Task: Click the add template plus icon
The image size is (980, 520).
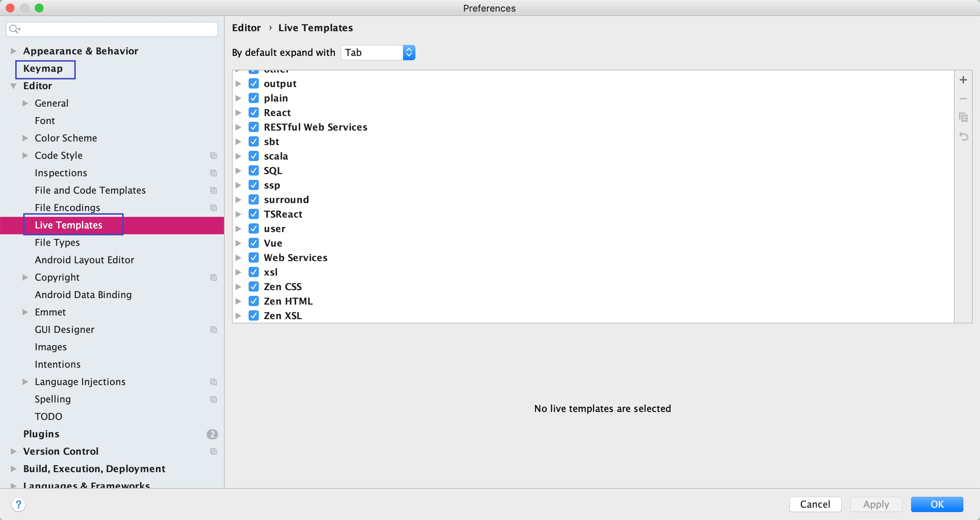Action: [963, 80]
